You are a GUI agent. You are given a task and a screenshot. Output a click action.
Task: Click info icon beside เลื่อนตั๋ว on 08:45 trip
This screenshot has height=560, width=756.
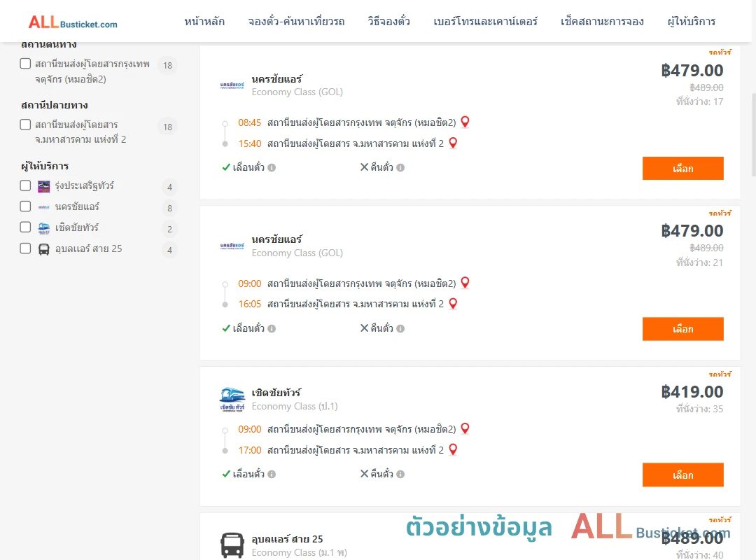pyautogui.click(x=272, y=168)
